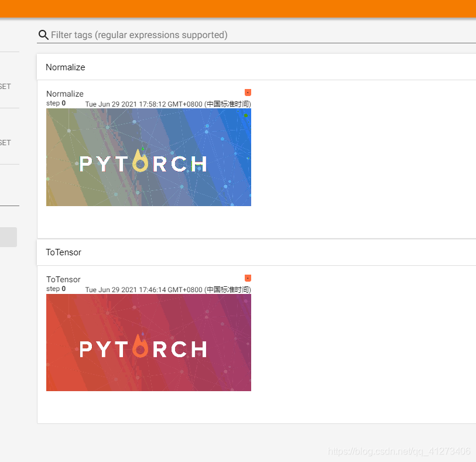Select the Normalize card title text
Image resolution: width=476 pixels, height=462 pixels.
pos(64,94)
